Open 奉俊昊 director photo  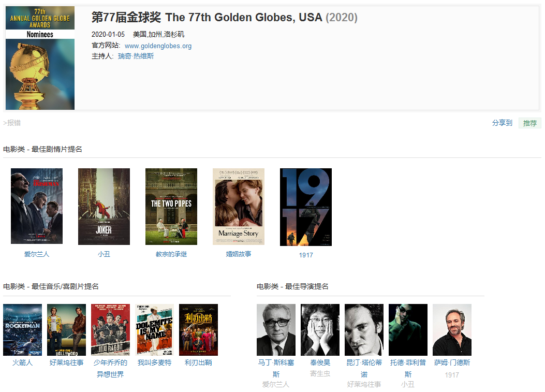pyautogui.click(x=320, y=330)
